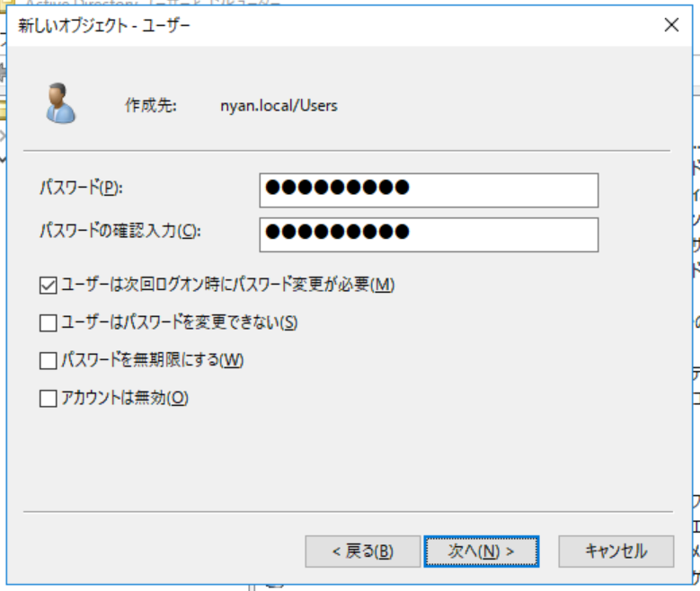Click into the パスワードの確認入力 field
This screenshot has height=591, width=700.
(x=429, y=234)
